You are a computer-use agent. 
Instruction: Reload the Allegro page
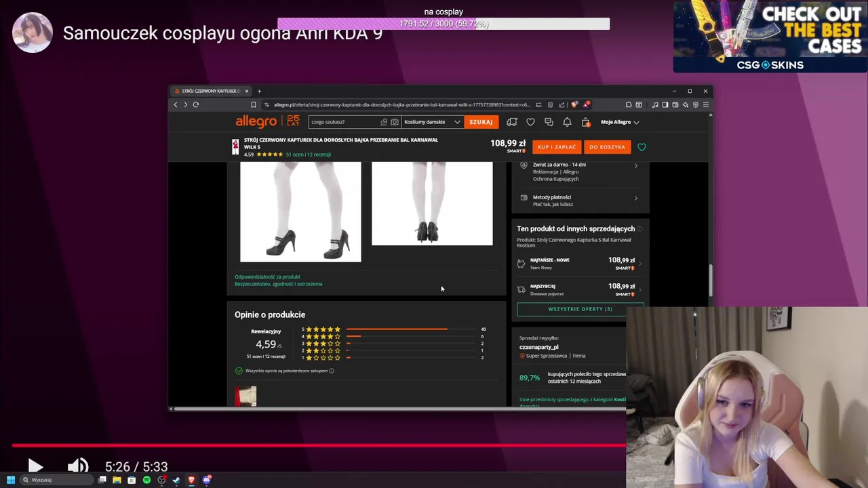[196, 104]
